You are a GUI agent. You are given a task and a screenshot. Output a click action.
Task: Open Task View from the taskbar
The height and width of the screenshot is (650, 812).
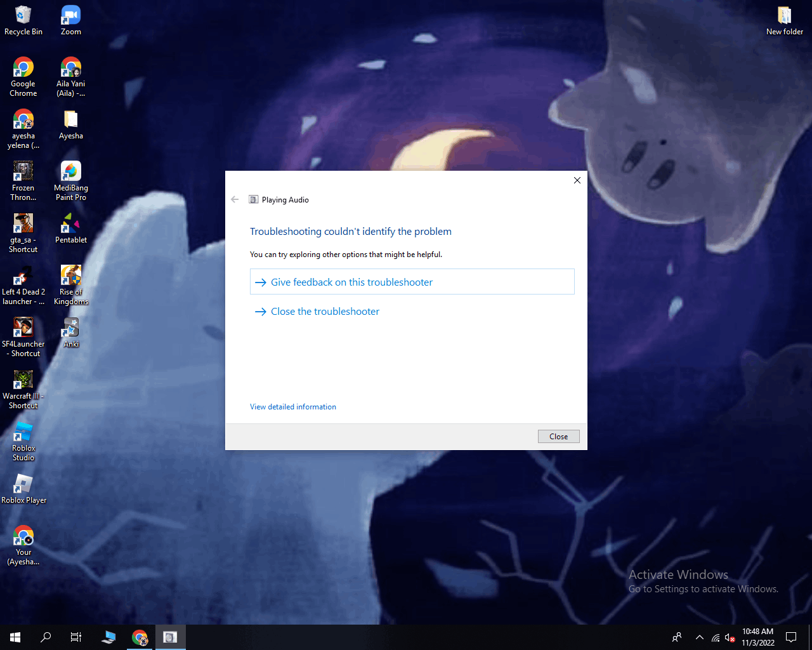point(76,637)
